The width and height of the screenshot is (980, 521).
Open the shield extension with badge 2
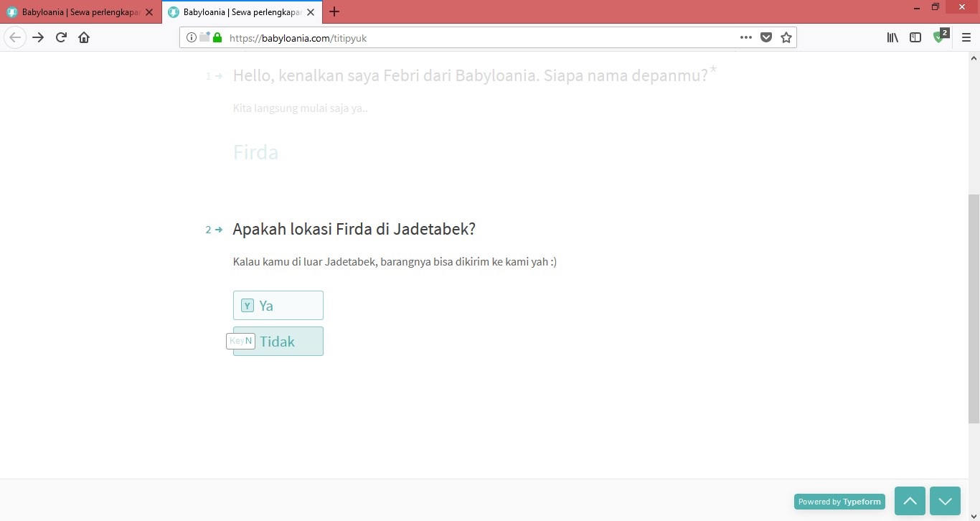(x=939, y=37)
